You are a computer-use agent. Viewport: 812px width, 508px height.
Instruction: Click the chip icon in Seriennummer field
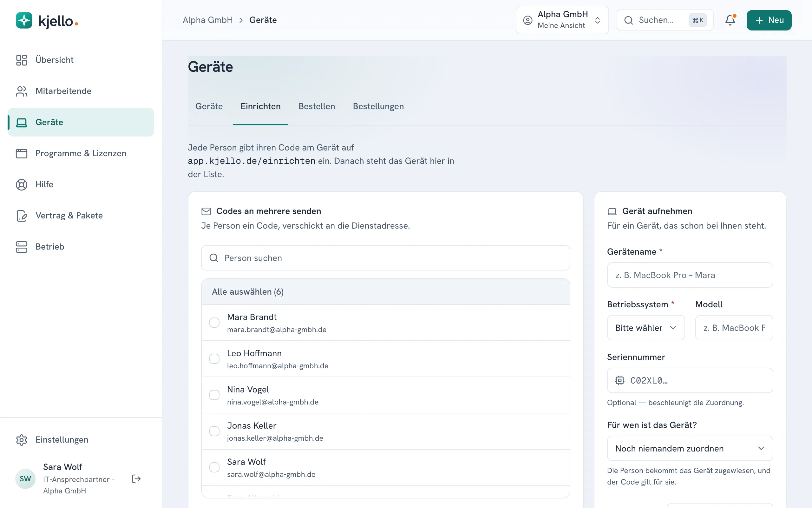click(x=619, y=380)
